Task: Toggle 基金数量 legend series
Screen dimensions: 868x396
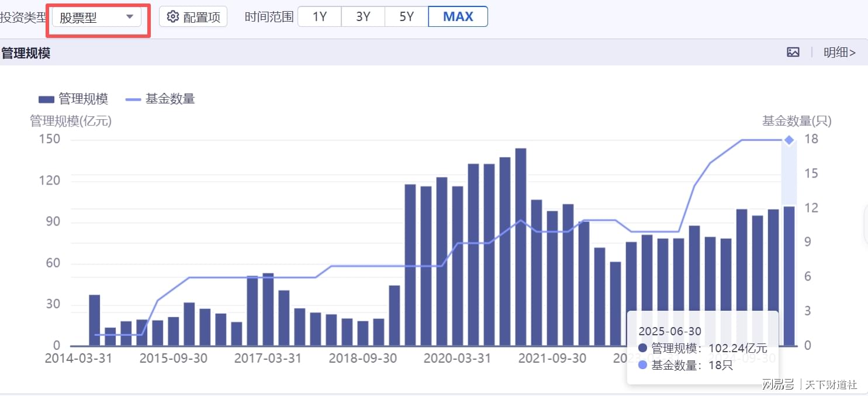Action: point(160,99)
